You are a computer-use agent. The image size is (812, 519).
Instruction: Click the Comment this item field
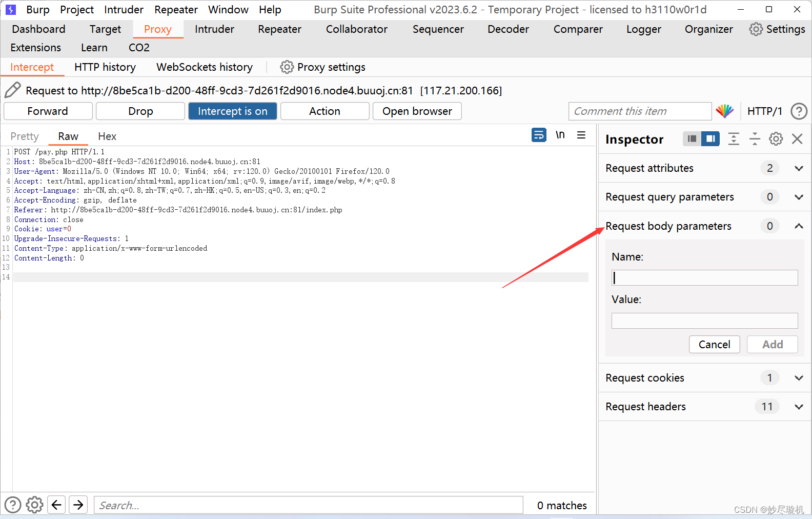(640, 111)
